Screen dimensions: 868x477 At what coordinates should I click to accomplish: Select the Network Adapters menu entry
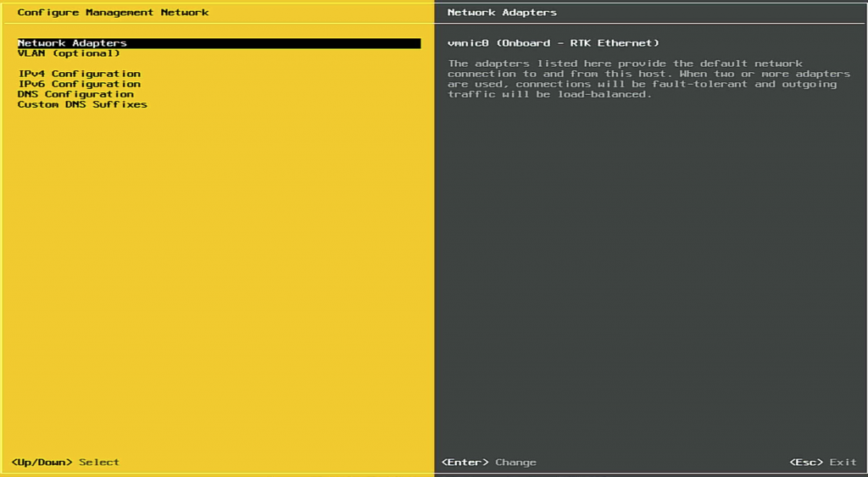click(x=220, y=43)
